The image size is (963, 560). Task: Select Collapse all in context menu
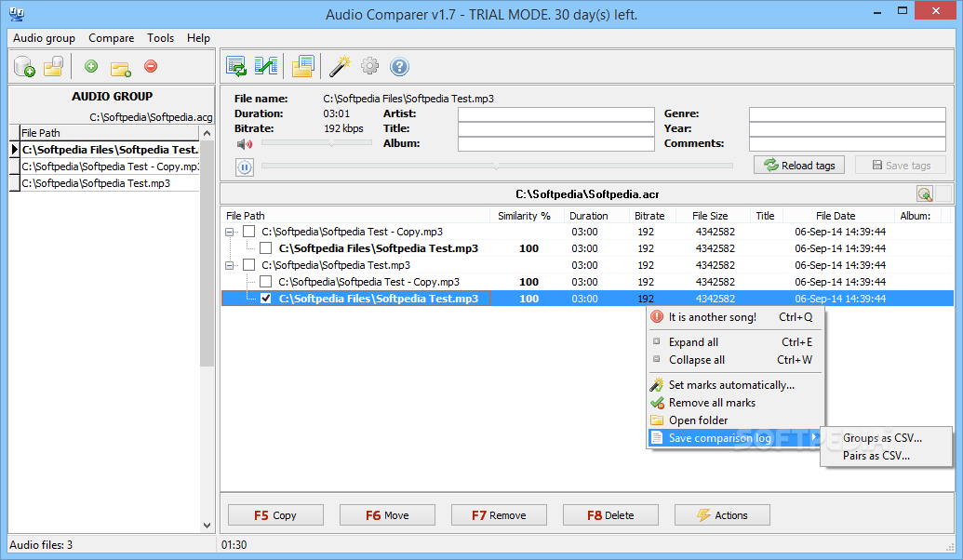click(735, 360)
